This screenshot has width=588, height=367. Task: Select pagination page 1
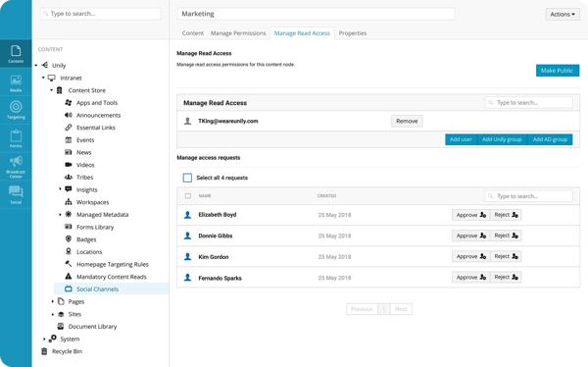tap(383, 309)
